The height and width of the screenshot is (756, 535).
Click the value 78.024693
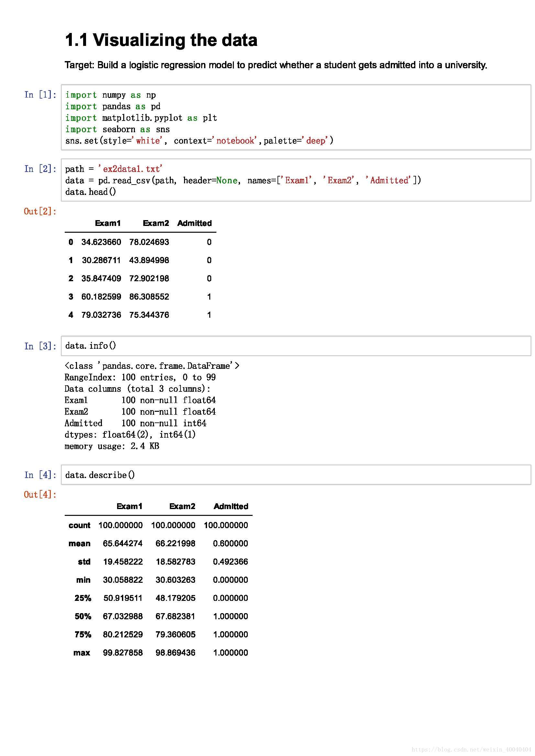click(x=149, y=242)
